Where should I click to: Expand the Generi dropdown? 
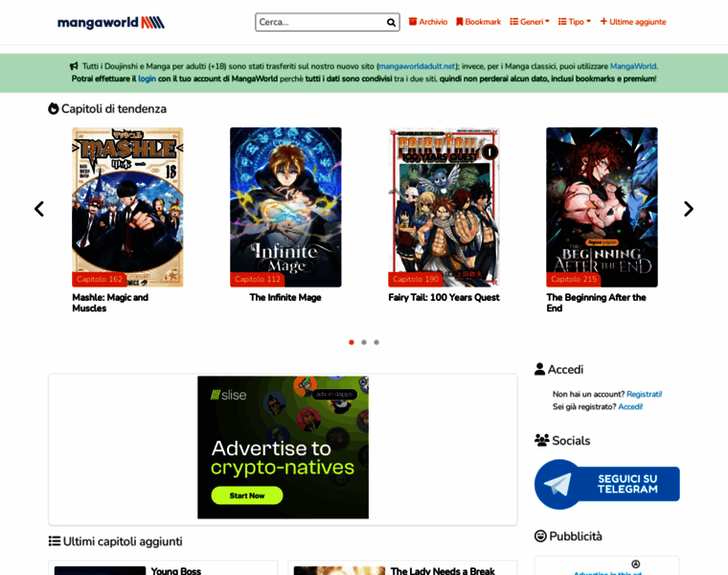click(530, 22)
